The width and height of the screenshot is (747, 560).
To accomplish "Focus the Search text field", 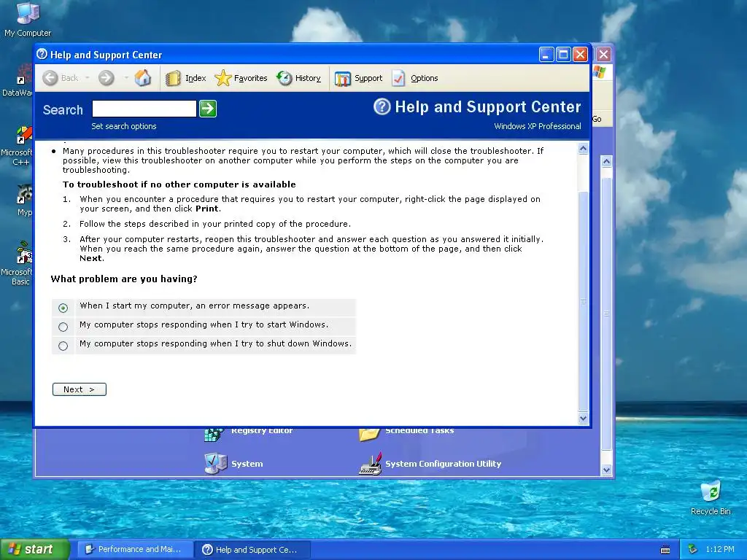I will [144, 109].
